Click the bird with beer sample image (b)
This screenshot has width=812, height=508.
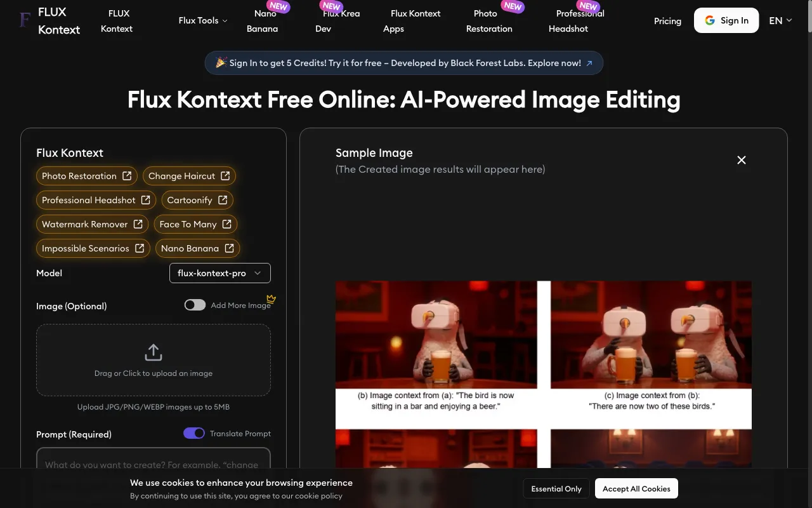click(436, 335)
